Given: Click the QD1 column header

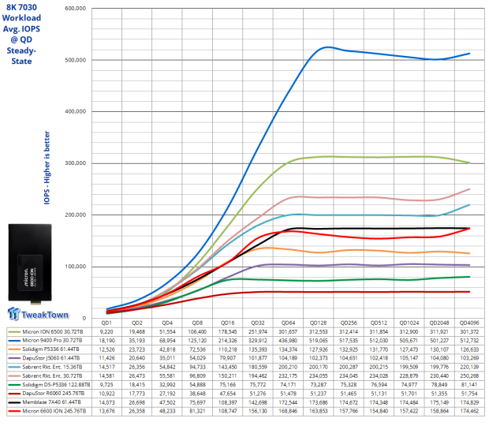Looking at the screenshot, I should click(x=106, y=323).
